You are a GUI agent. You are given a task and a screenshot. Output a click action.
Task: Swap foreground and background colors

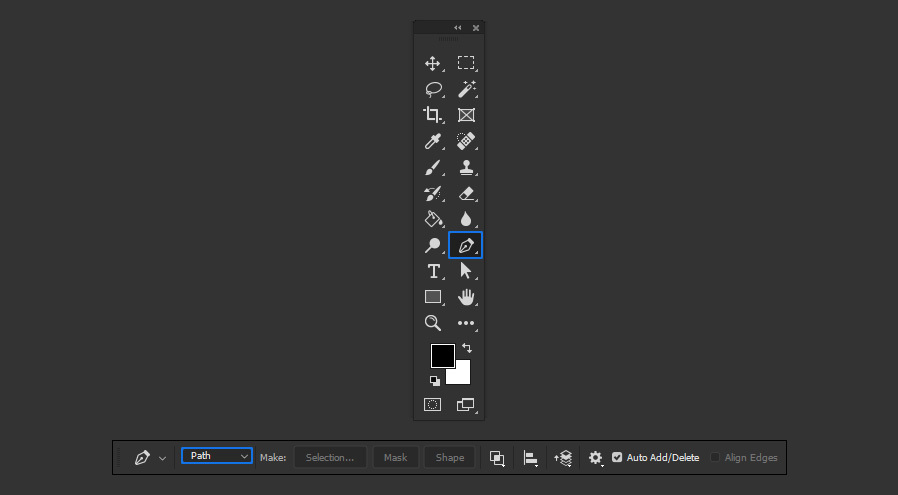[x=467, y=348]
